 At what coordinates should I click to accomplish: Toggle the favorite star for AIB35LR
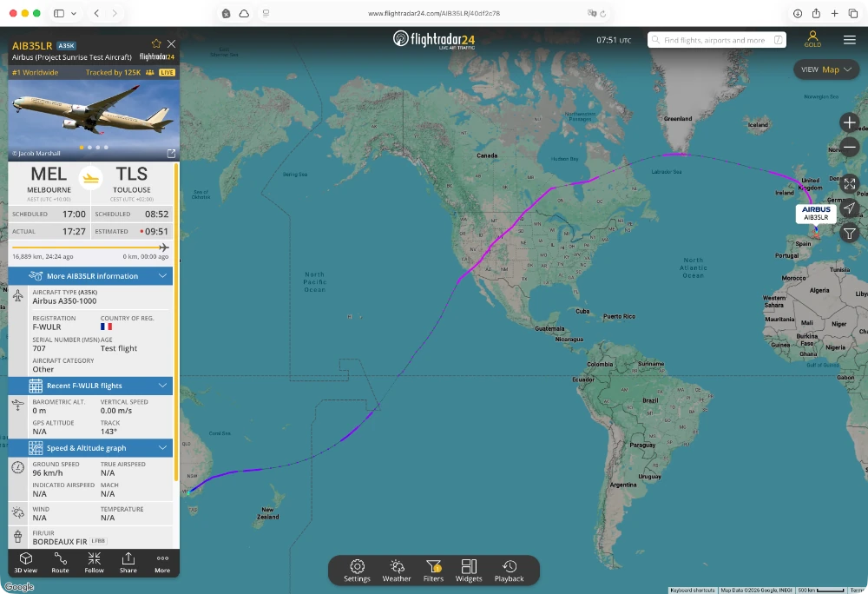tap(156, 43)
